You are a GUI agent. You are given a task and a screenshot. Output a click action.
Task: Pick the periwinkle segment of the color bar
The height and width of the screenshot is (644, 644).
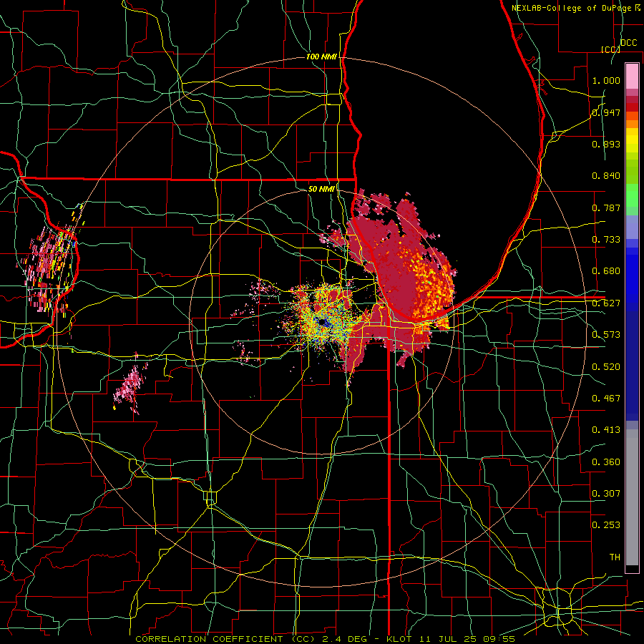[x=632, y=227]
